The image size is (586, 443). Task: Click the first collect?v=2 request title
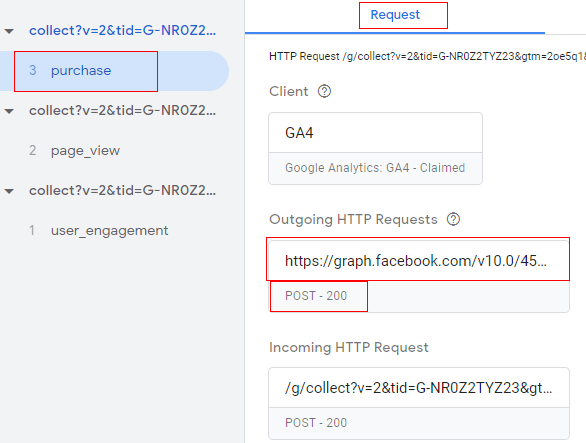(123, 31)
